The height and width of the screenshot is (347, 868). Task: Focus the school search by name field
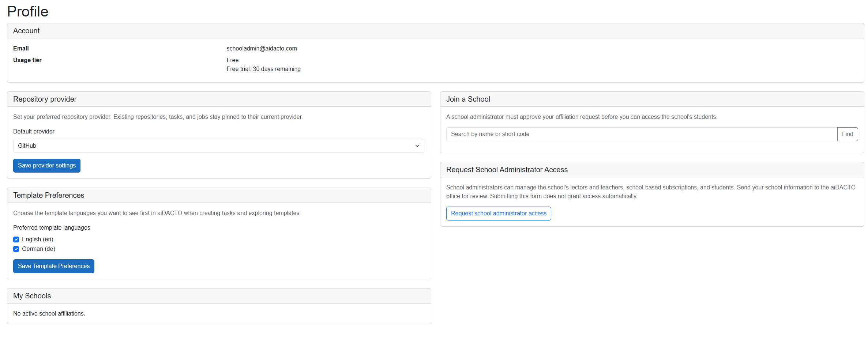click(x=642, y=134)
